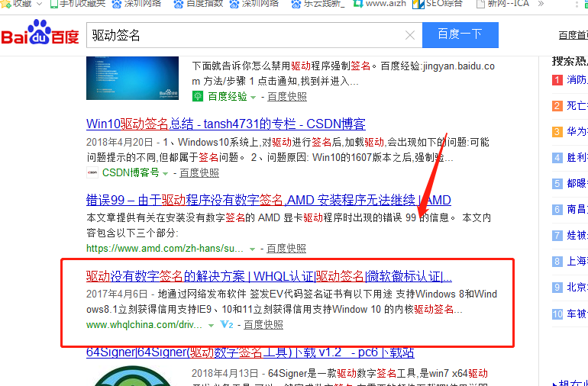This screenshot has height=386, width=588.
Task: Open the CSDN博客号 source link
Action: click(131, 172)
